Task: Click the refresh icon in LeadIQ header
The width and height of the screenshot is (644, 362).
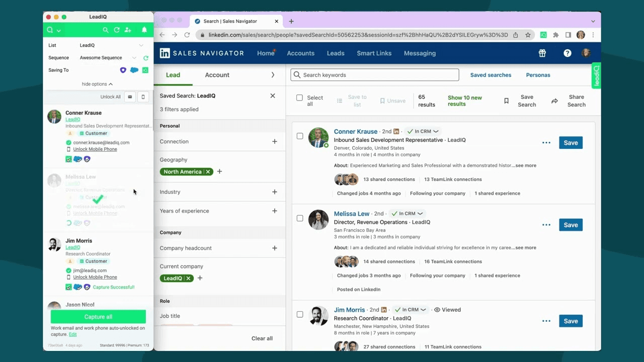Action: (117, 30)
